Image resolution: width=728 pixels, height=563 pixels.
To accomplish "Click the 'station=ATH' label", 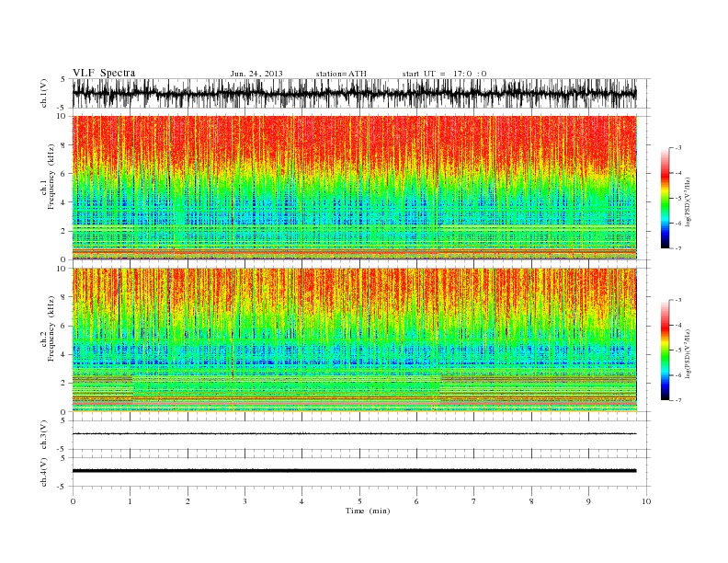I will (x=341, y=74).
